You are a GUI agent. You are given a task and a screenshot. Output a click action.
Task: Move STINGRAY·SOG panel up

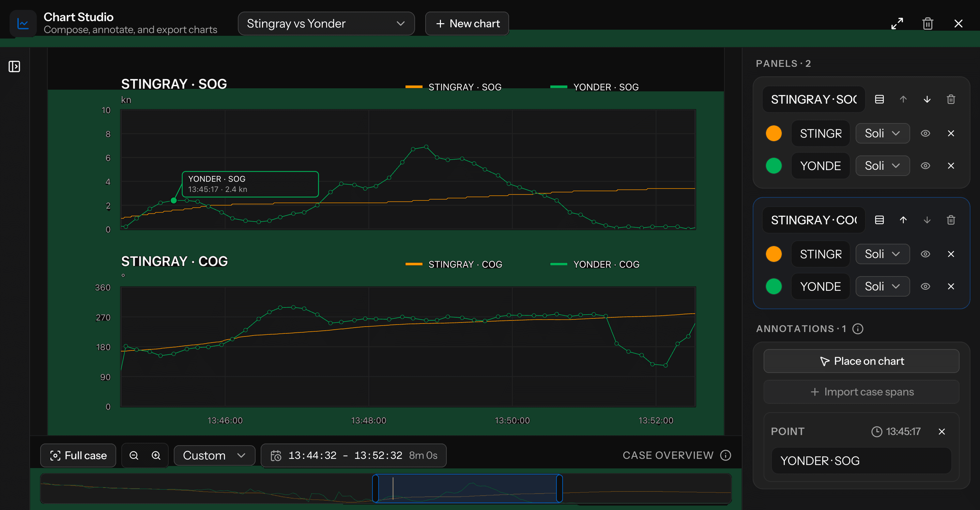click(x=903, y=99)
